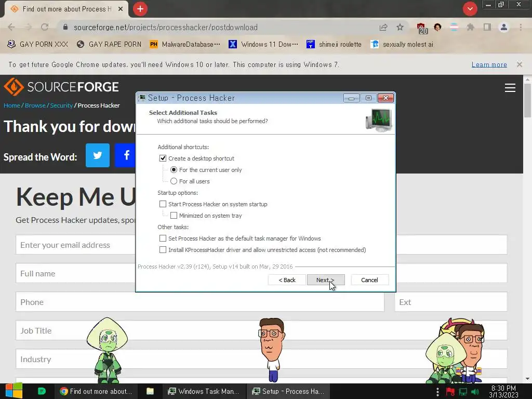Click the padlock site info icon
Screen dimensions: 532x399
coord(65,27)
